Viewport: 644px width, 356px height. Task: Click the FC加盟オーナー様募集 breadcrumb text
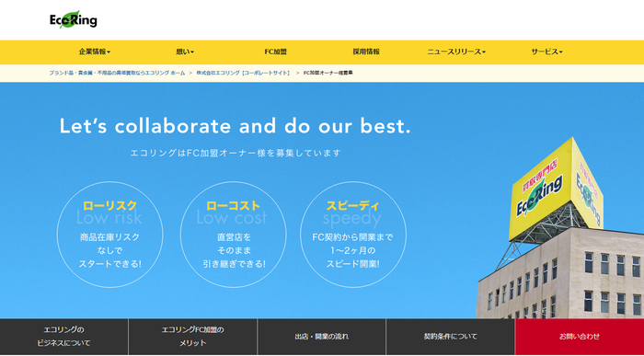[x=328, y=73]
